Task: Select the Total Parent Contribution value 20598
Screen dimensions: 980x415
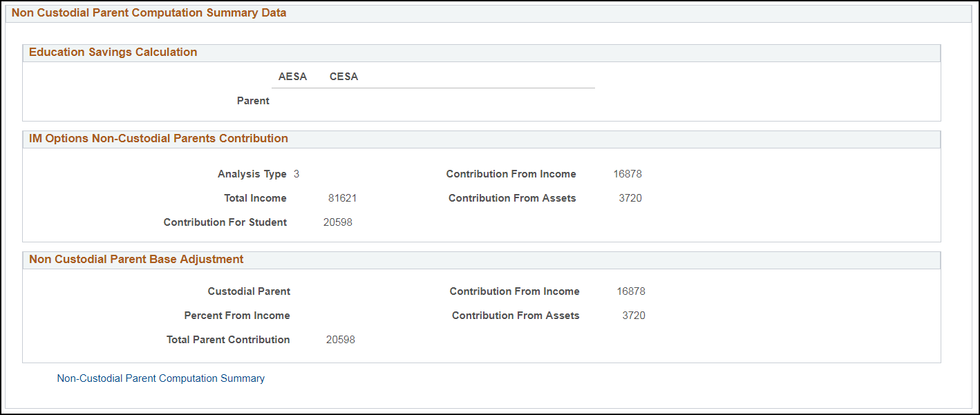Action: (x=340, y=339)
